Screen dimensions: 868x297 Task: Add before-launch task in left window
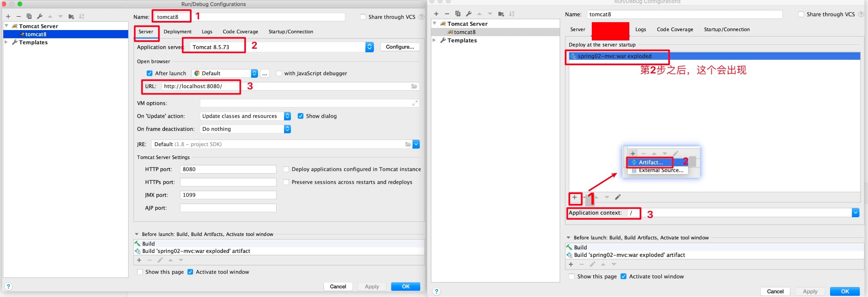[139, 260]
